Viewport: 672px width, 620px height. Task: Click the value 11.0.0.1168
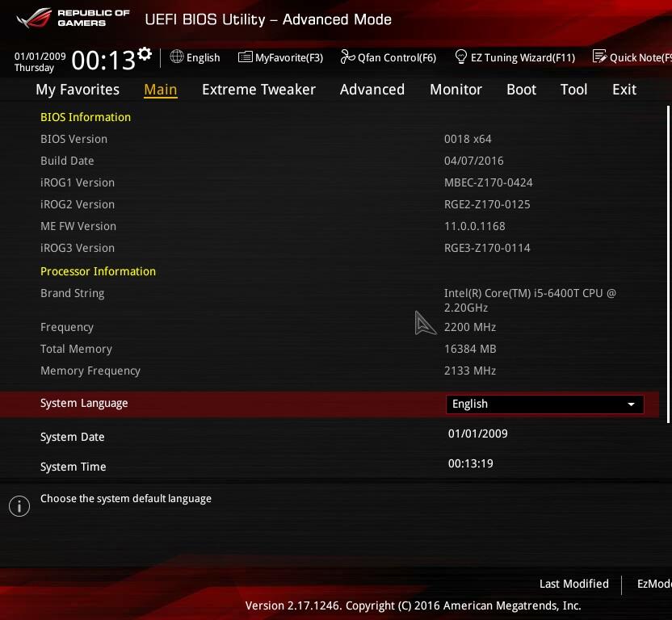point(475,226)
